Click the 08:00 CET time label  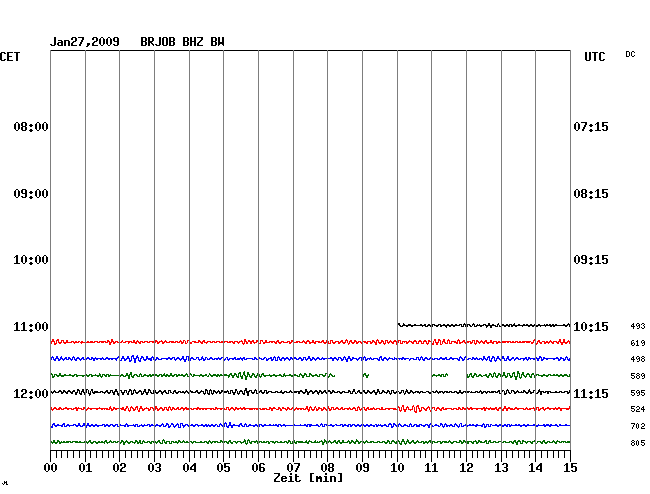coord(31,127)
